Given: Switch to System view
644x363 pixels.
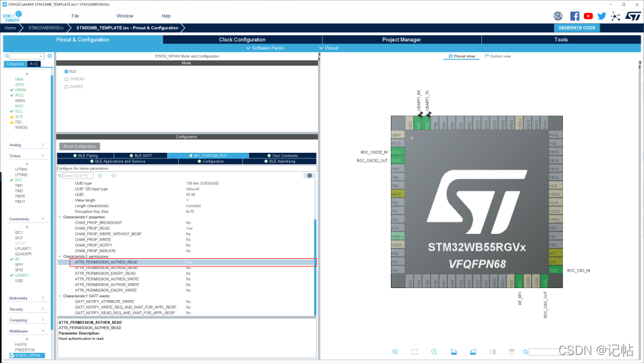Looking at the screenshot, I should 498,56.
